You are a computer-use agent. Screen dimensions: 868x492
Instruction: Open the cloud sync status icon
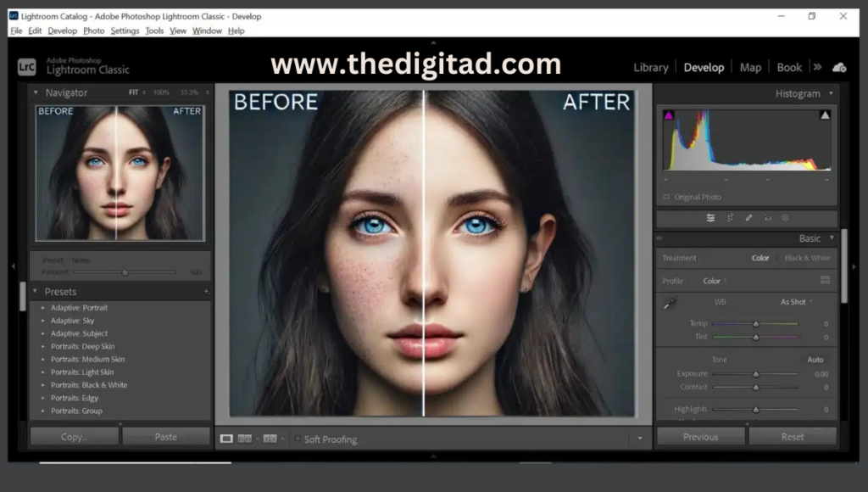[x=839, y=68]
